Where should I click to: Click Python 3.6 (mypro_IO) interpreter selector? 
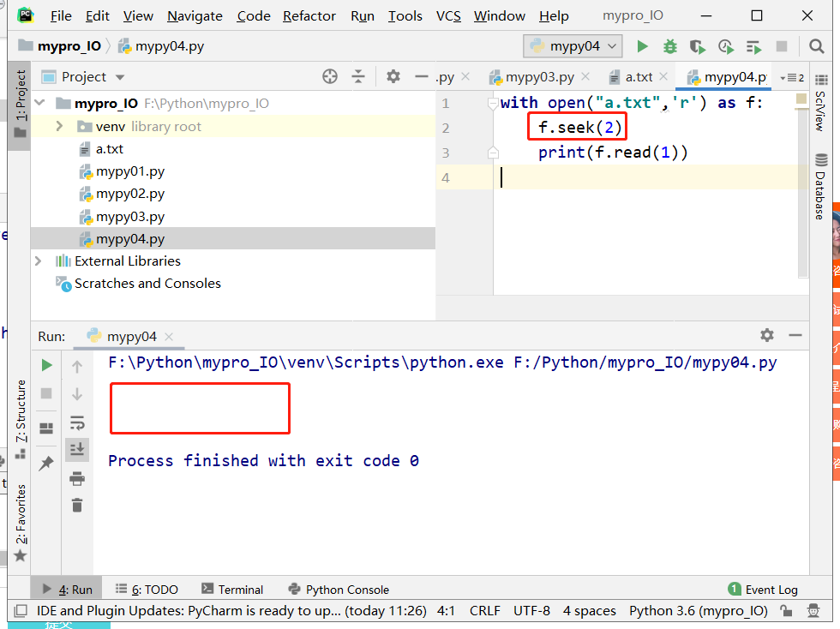click(698, 611)
